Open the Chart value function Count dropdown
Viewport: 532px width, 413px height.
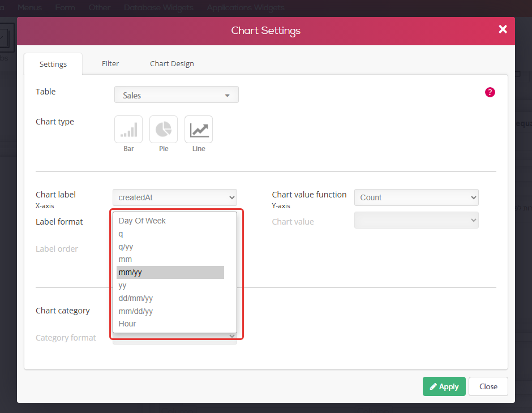pos(417,197)
